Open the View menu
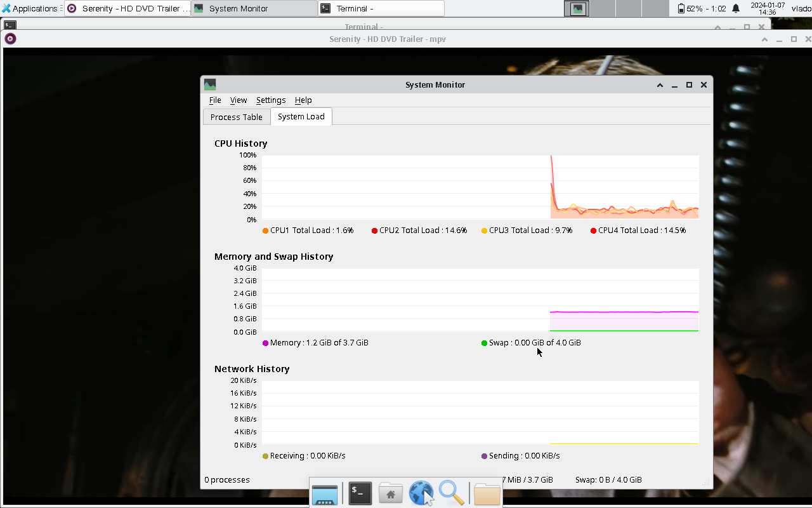This screenshot has width=812, height=508. click(239, 100)
